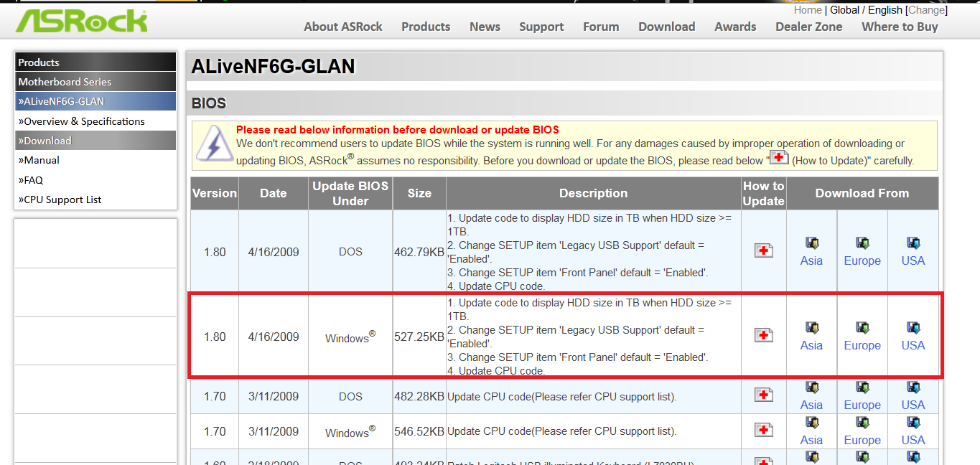Click the red BIOS warning heading text
Viewport: 980px width, 465px height.
tap(398, 130)
